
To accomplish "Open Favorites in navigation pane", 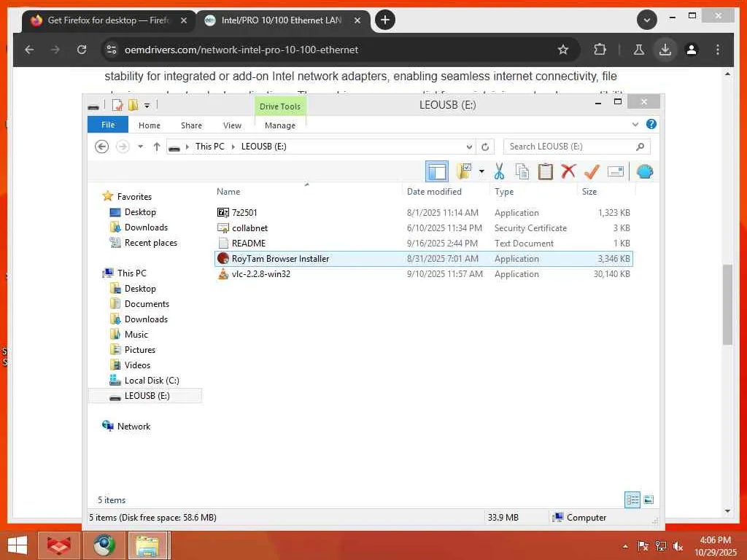I will [134, 197].
